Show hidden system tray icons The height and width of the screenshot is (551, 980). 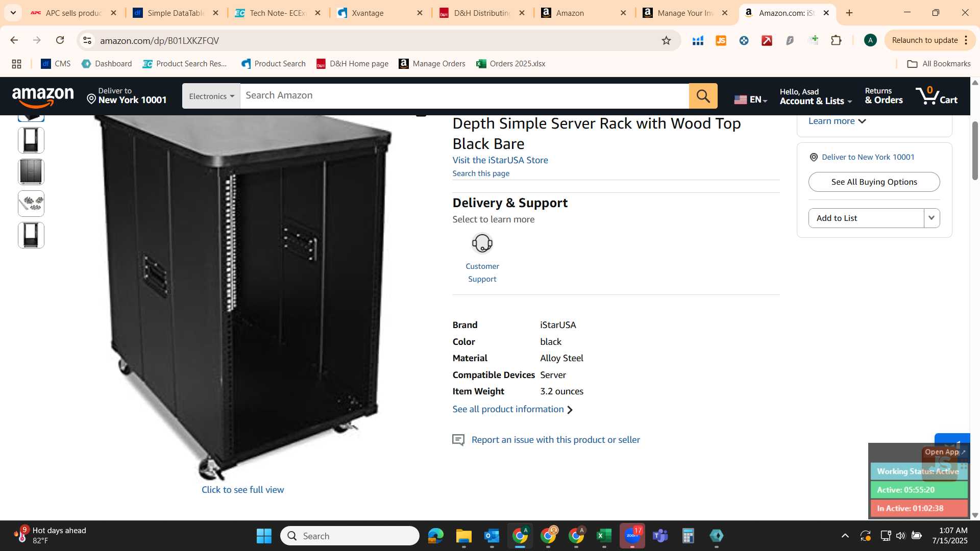point(845,536)
